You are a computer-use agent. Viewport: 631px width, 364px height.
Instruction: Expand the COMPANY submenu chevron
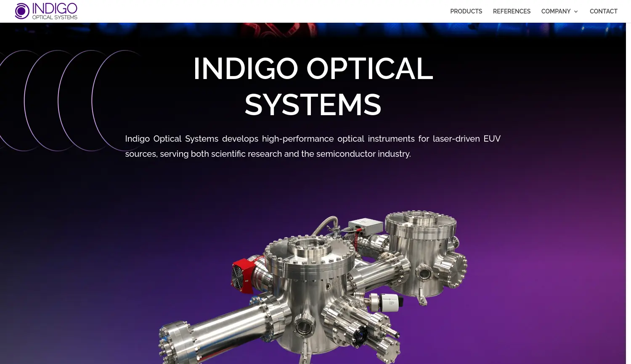(x=575, y=12)
